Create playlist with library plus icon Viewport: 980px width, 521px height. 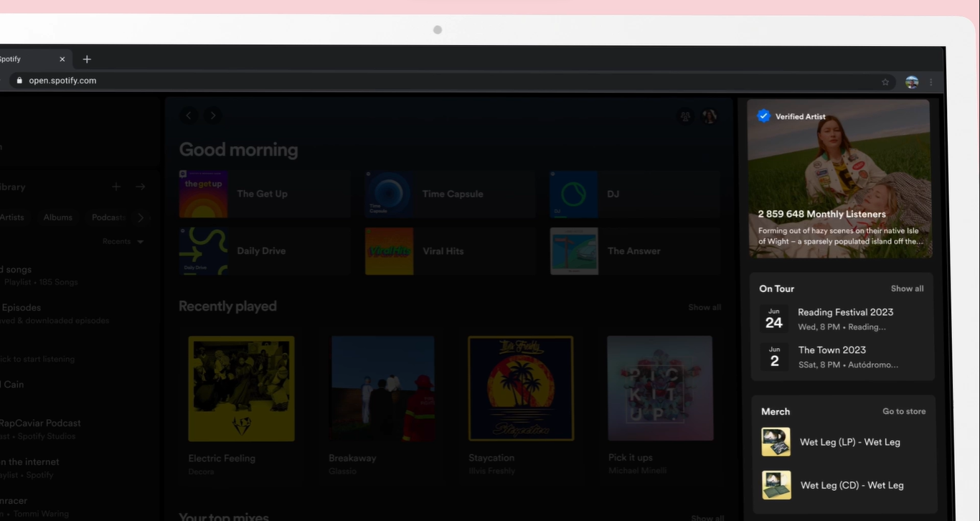[x=116, y=187]
